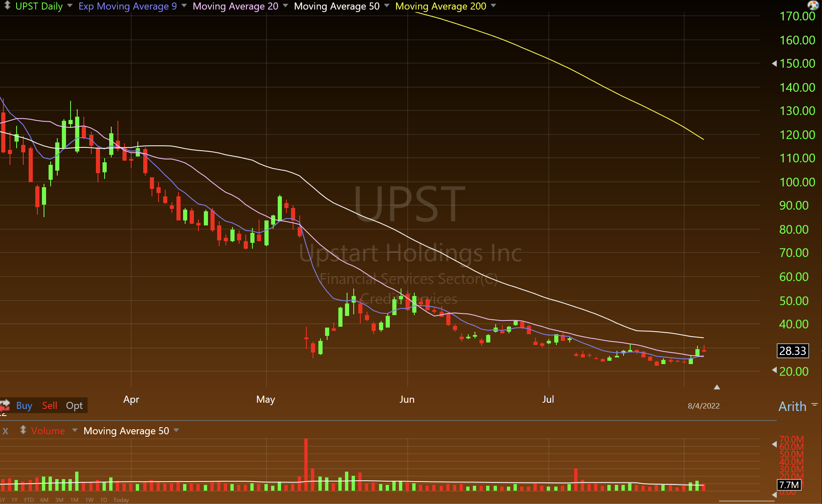Viewport: 822px width, 504px height.
Task: Select the Volume indicator label
Action: tap(48, 431)
